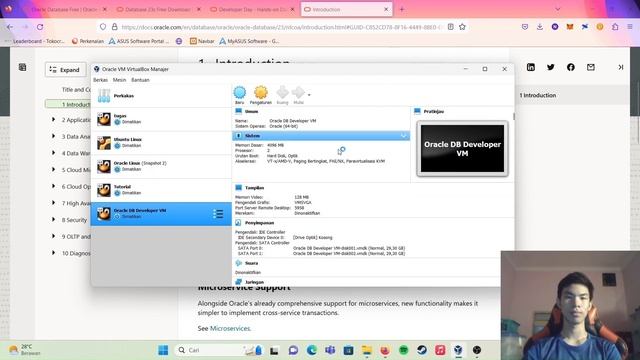Follow the Microservices link
The width and height of the screenshot is (640, 360).
230,328
